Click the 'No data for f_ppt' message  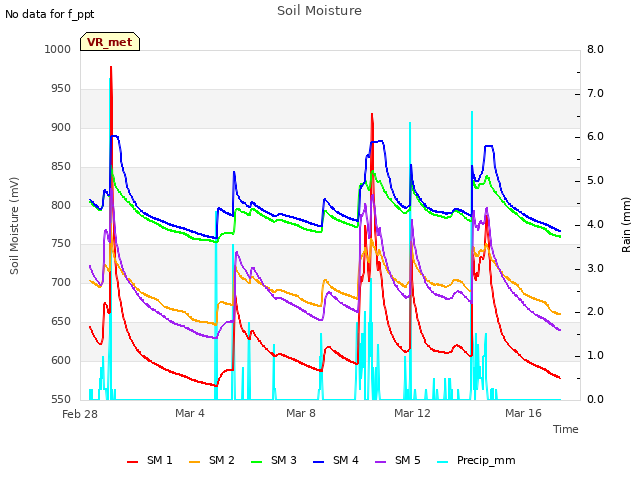point(49,15)
